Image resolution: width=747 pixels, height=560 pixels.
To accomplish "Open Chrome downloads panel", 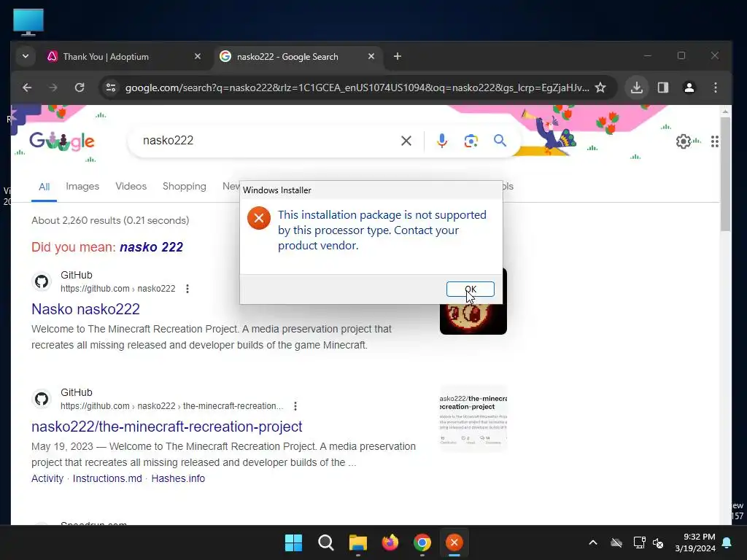I will pyautogui.click(x=636, y=87).
